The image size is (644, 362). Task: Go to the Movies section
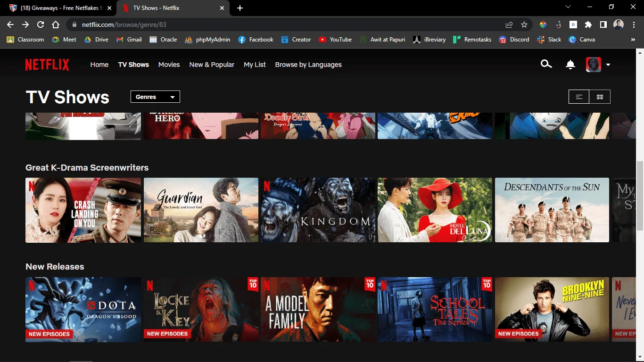tap(169, 65)
